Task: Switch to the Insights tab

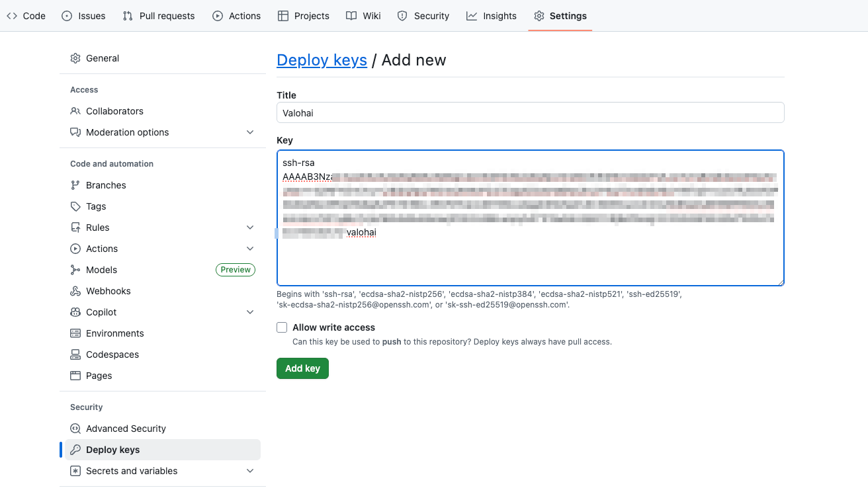Action: [x=491, y=16]
